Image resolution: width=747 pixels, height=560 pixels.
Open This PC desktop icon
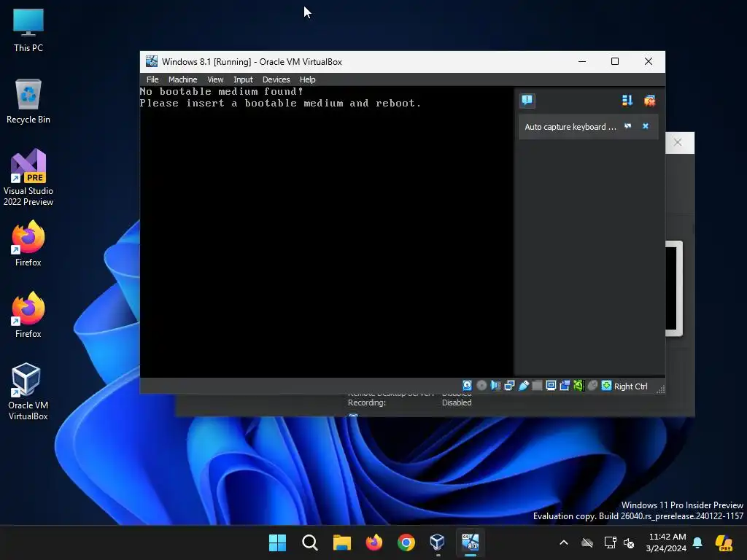[28, 31]
